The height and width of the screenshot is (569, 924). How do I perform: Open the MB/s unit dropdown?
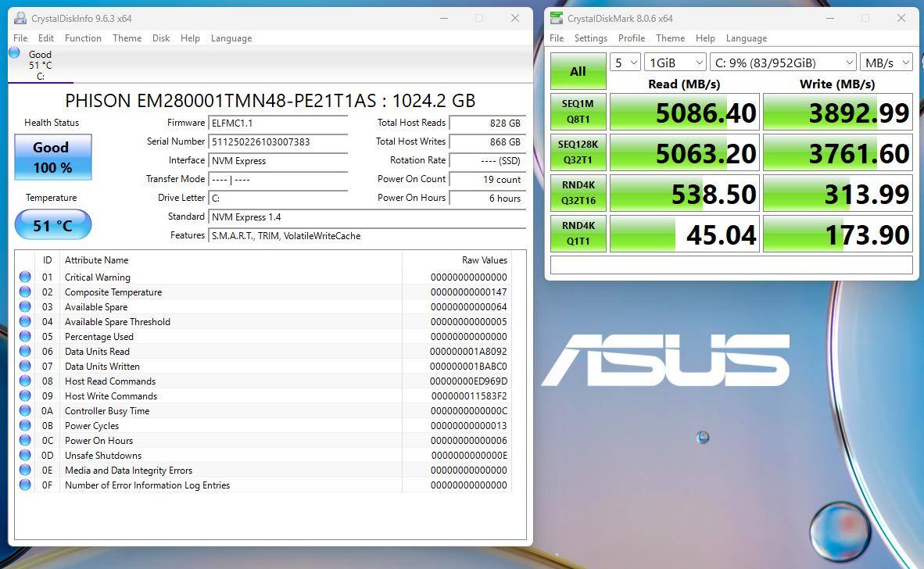(x=886, y=63)
